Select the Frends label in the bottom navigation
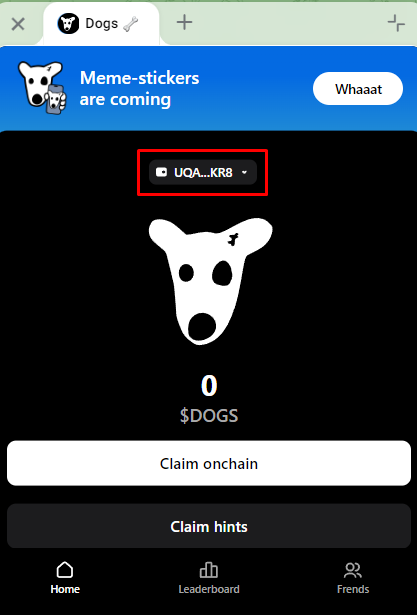 tap(353, 589)
